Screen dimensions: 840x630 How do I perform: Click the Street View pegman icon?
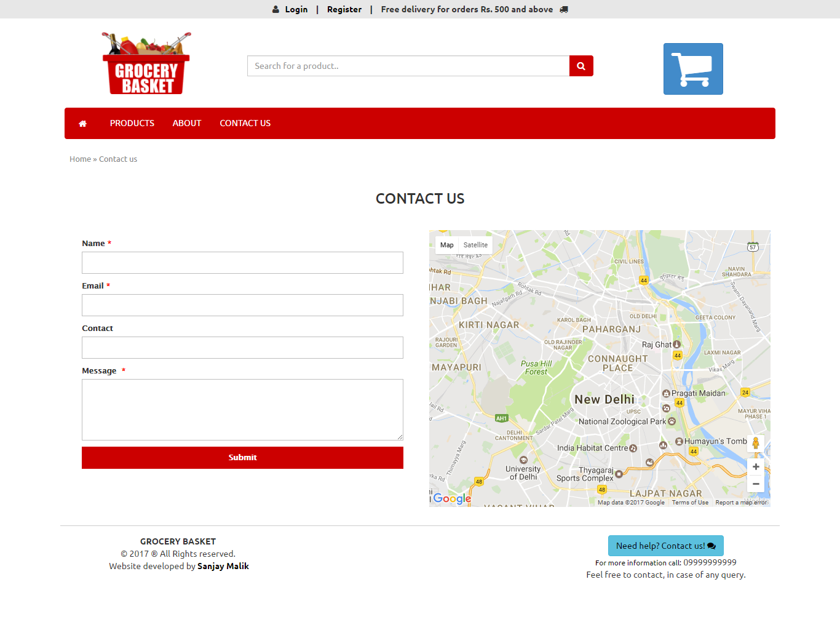click(x=756, y=443)
